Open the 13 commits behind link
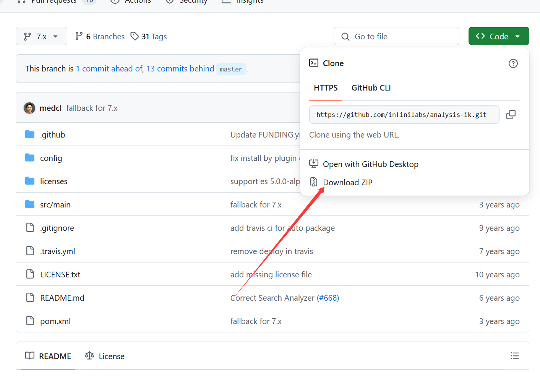The height and width of the screenshot is (392, 540). coord(180,69)
